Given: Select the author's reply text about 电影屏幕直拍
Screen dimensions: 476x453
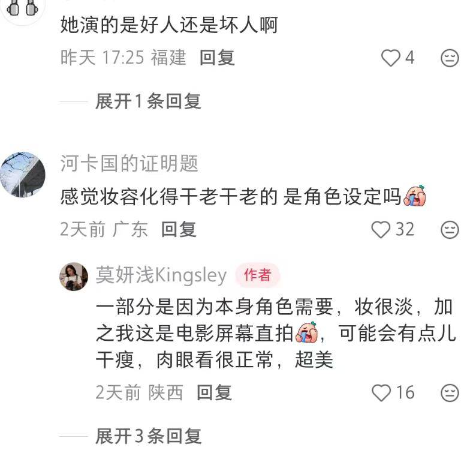Looking at the screenshot, I should coord(276,333).
